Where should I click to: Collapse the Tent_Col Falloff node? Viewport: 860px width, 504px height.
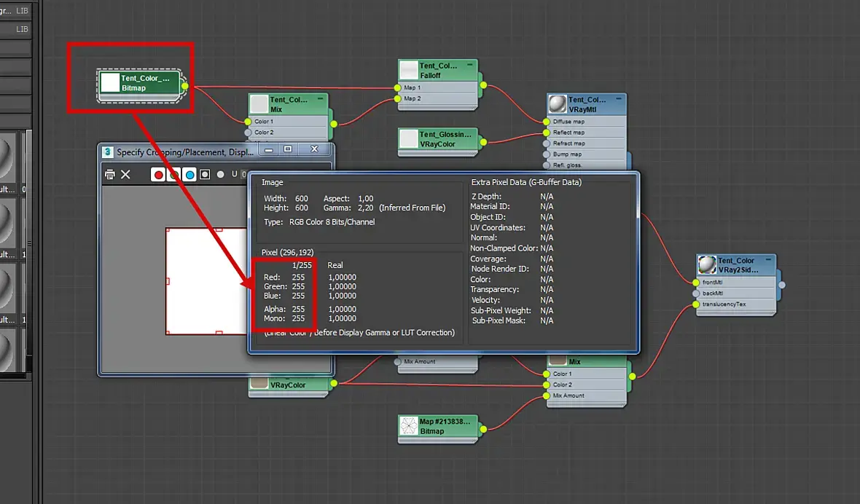[469, 65]
